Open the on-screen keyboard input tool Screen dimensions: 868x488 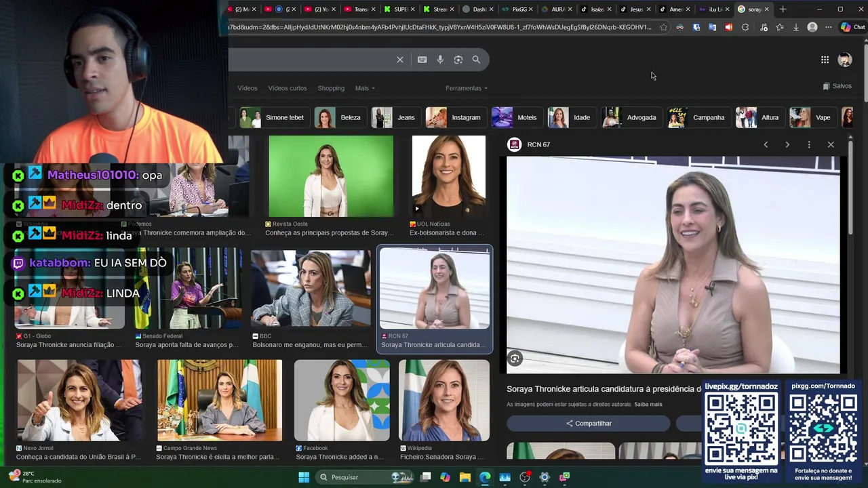click(x=422, y=60)
